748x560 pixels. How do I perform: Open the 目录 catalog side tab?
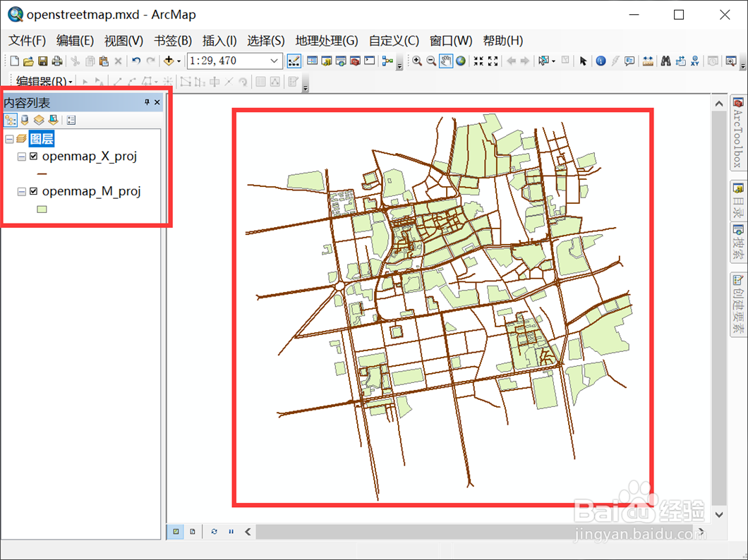click(738, 199)
